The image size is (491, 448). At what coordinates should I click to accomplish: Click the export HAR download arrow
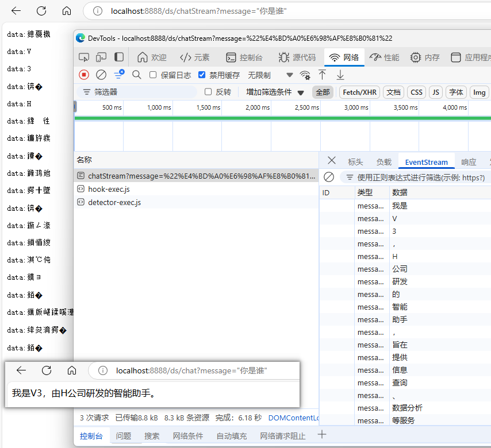point(340,75)
